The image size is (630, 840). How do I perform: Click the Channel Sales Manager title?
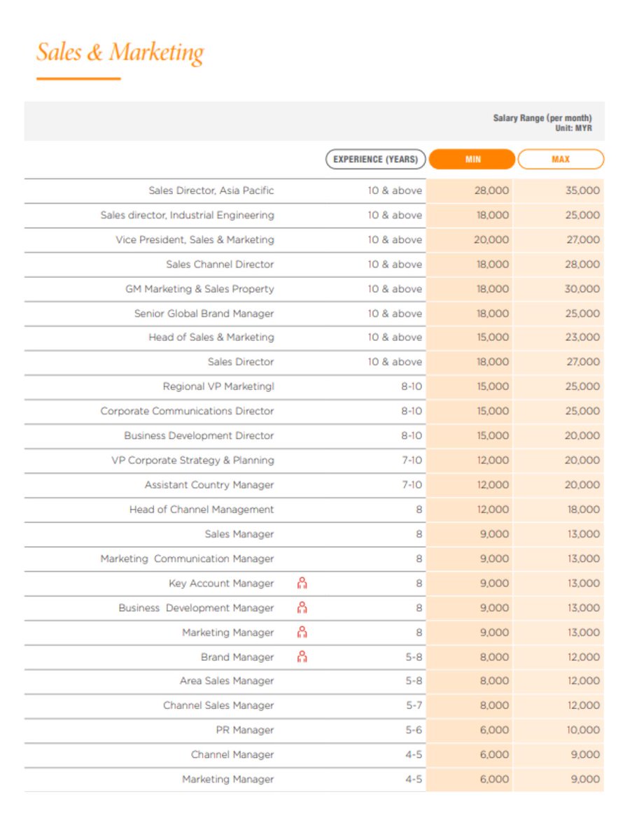tap(218, 705)
